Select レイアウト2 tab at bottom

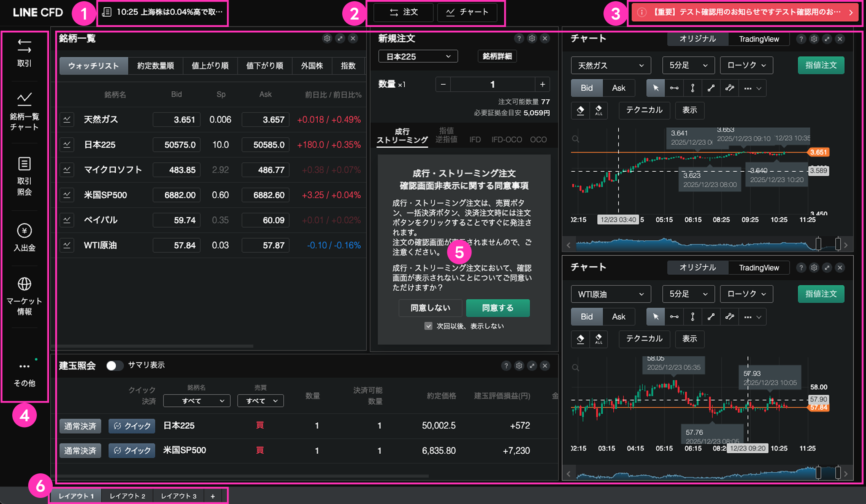click(127, 496)
